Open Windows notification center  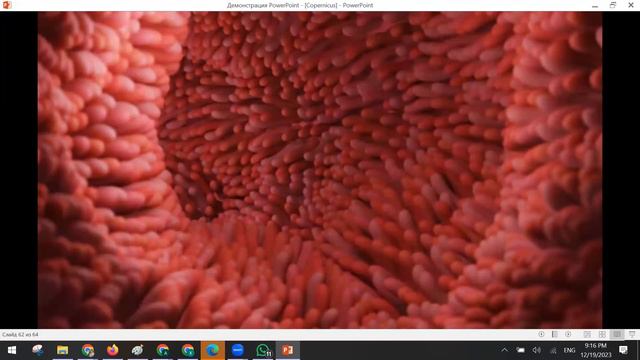tap(623, 350)
